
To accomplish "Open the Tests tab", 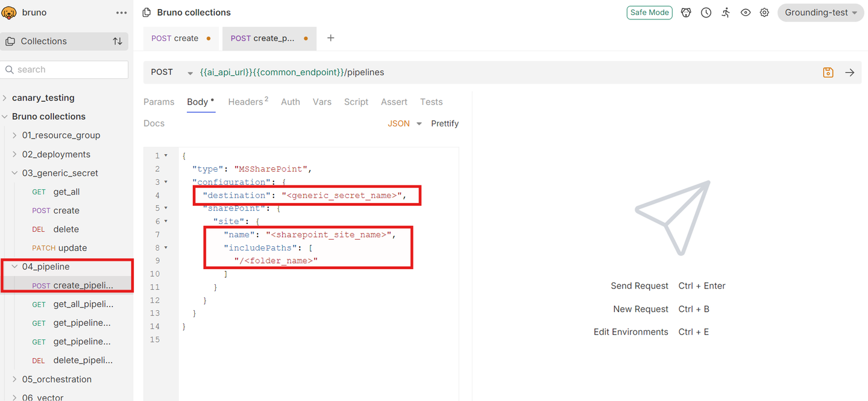I will [x=432, y=102].
